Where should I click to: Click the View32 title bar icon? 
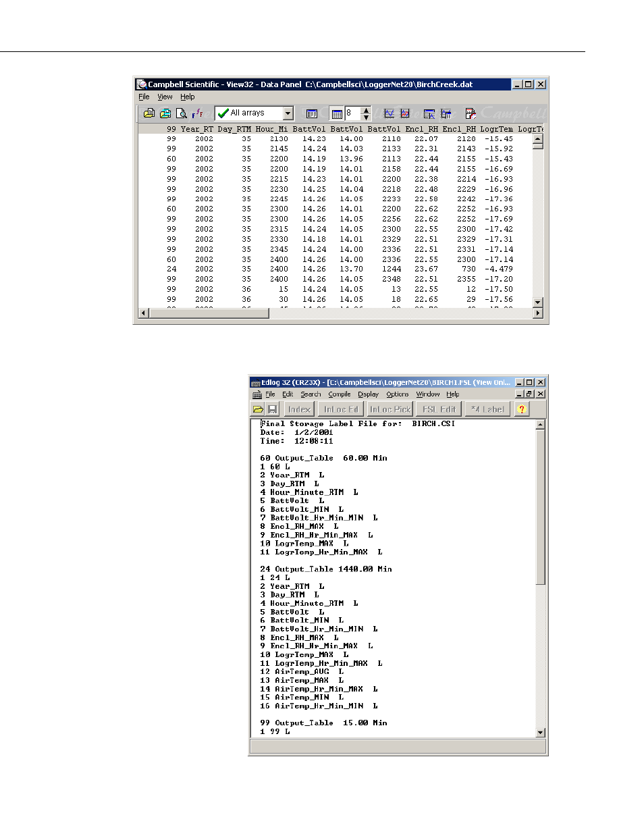click(x=142, y=84)
